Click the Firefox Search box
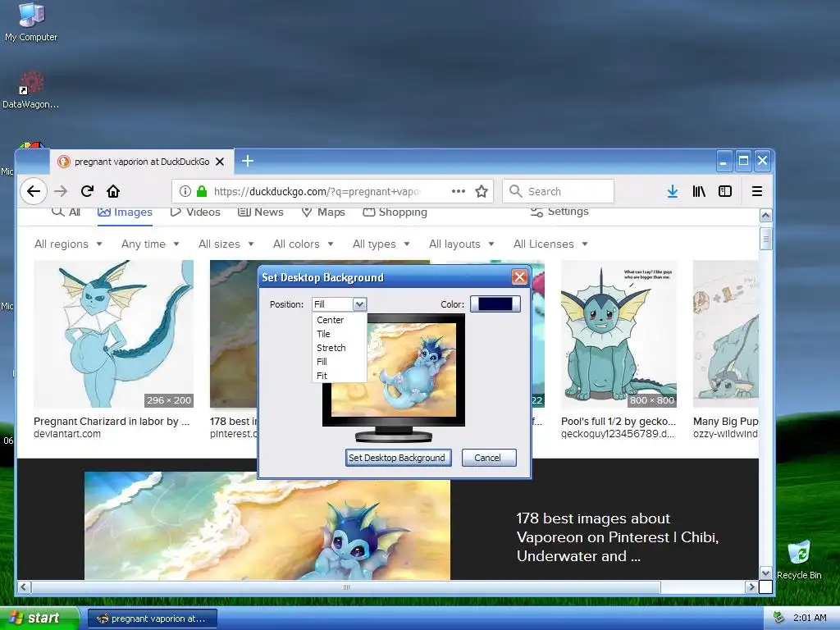 [558, 191]
